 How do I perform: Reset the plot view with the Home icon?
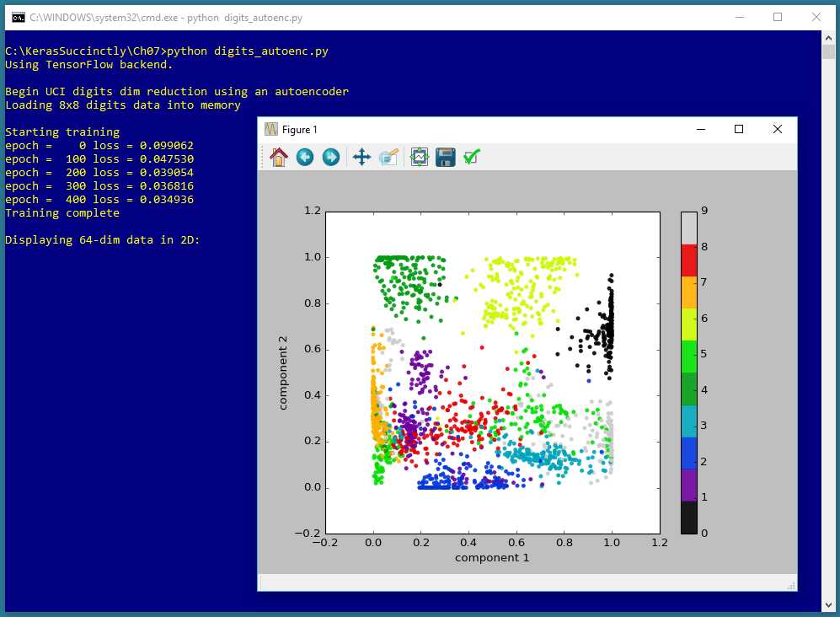pos(278,156)
